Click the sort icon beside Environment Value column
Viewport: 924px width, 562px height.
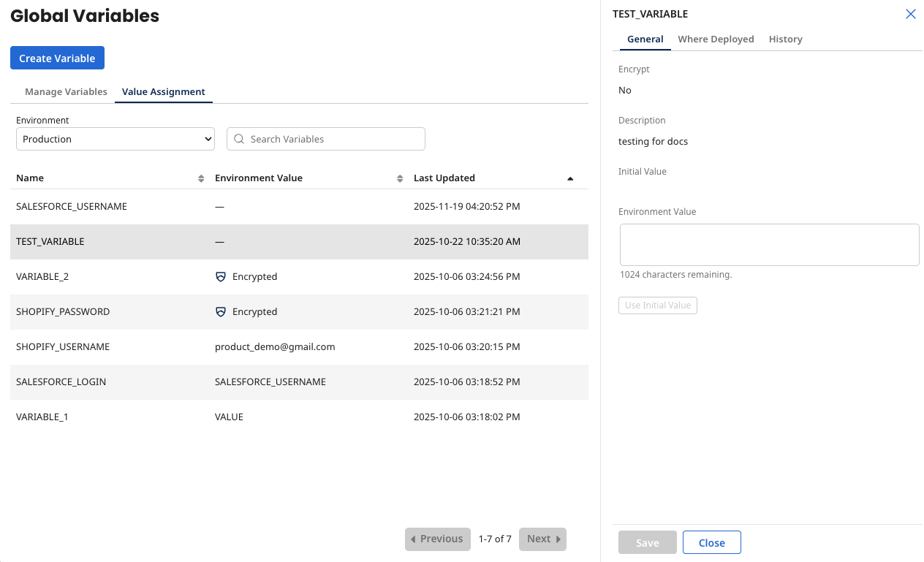click(399, 178)
